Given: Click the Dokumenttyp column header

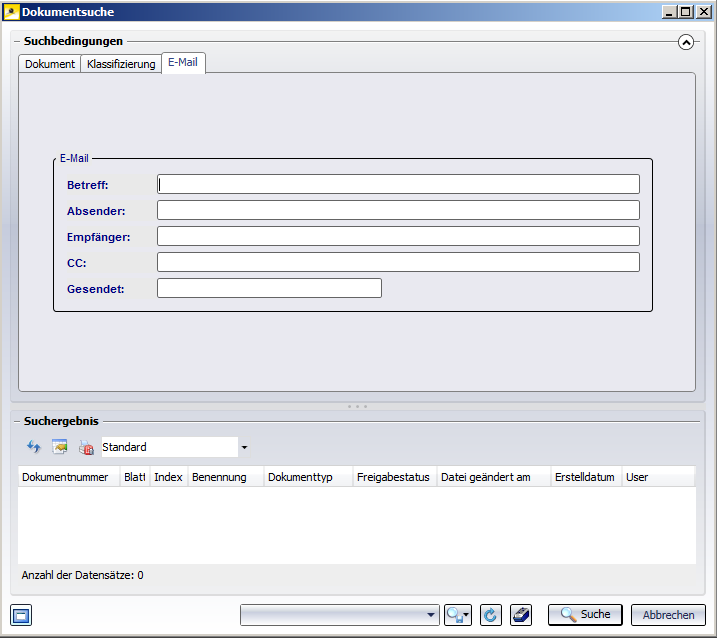Looking at the screenshot, I should point(308,477).
